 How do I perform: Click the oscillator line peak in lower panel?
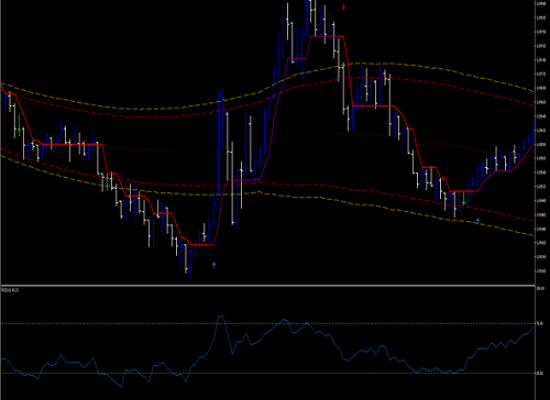pyautogui.click(x=221, y=316)
